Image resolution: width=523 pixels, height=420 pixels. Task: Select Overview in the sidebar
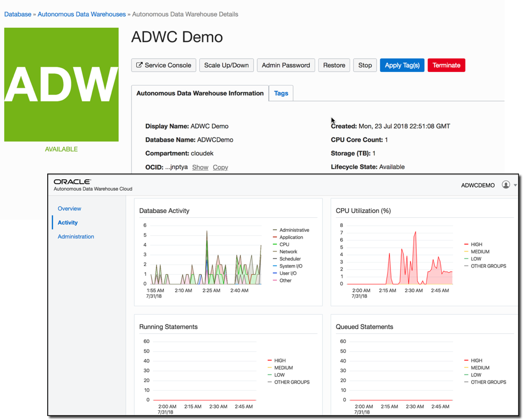tap(69, 208)
